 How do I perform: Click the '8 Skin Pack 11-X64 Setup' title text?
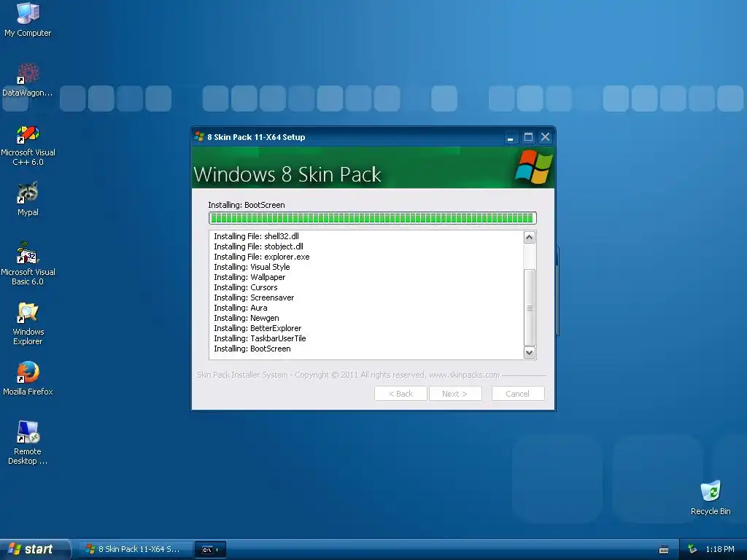pos(256,137)
